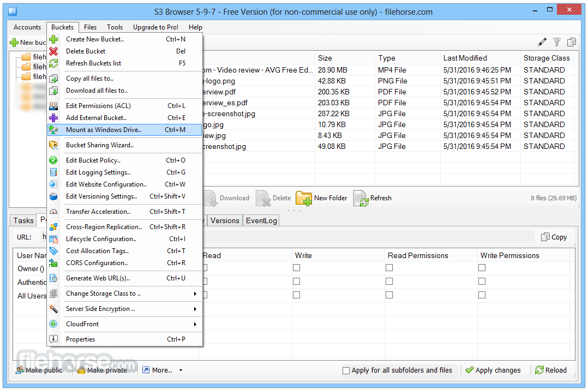Screen dimensions: 588x389
Task: Click the Copy URL button
Action: click(x=554, y=237)
